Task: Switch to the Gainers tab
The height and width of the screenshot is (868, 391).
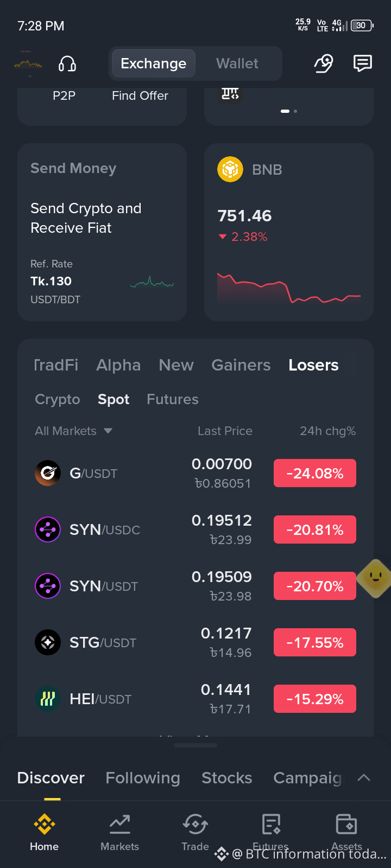Action: point(241,365)
